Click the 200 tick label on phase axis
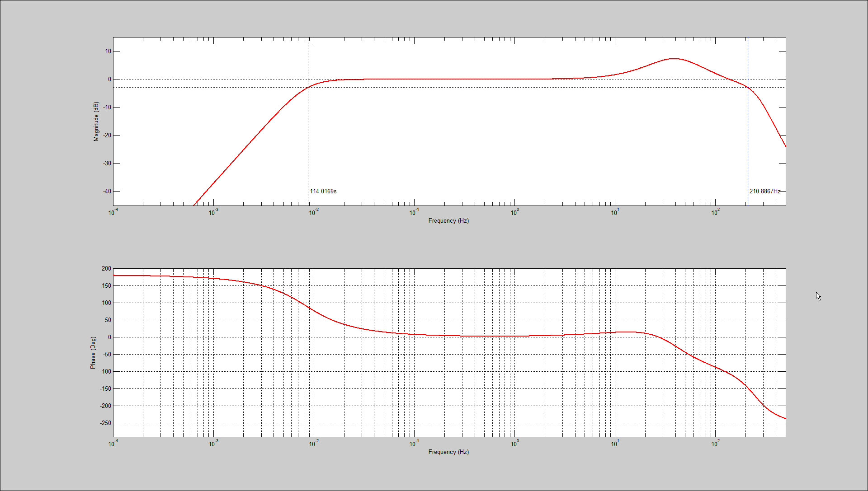 (106, 269)
